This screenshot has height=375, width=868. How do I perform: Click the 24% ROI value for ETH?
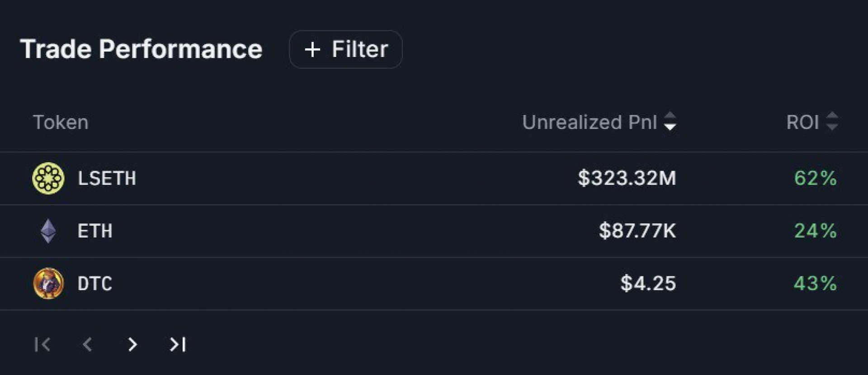pyautogui.click(x=816, y=231)
